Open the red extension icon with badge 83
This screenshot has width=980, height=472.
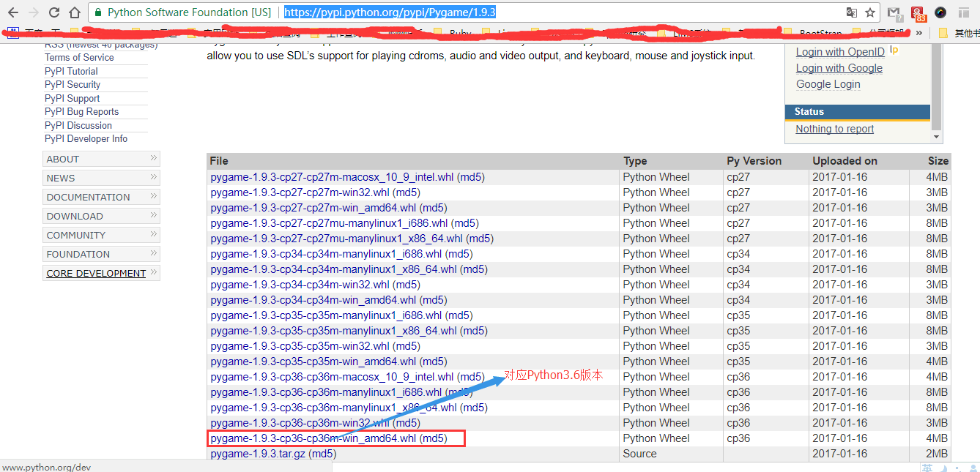click(918, 13)
